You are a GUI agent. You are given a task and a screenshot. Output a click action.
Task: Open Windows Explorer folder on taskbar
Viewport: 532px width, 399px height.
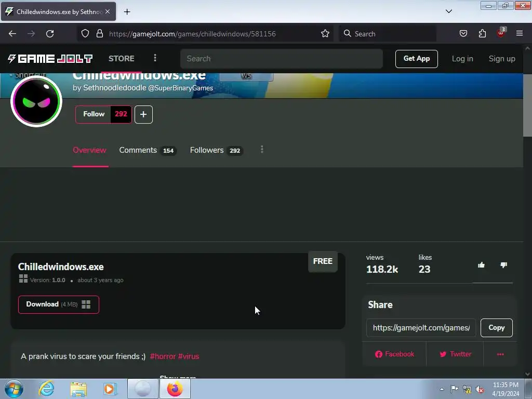[78, 389]
